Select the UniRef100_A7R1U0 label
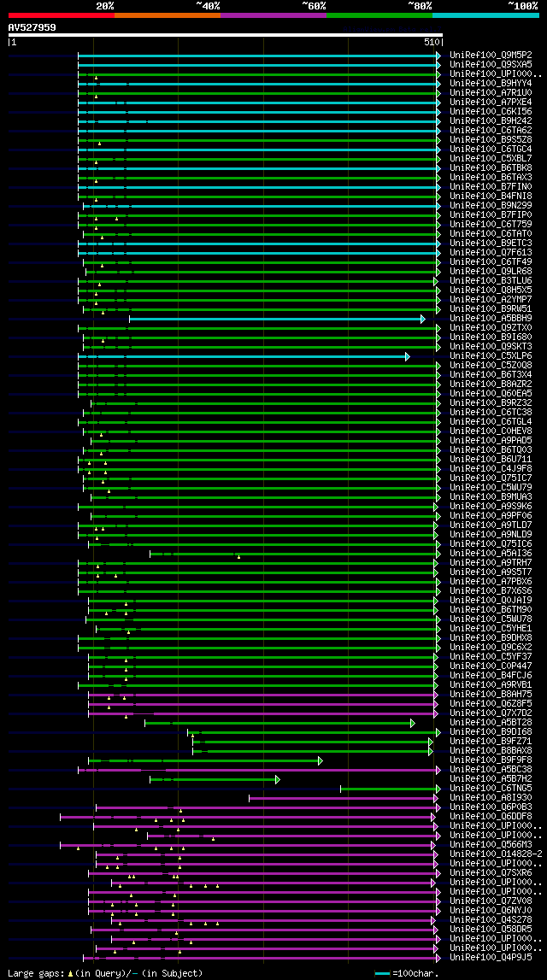This screenshot has height=980, width=547. pos(491,92)
